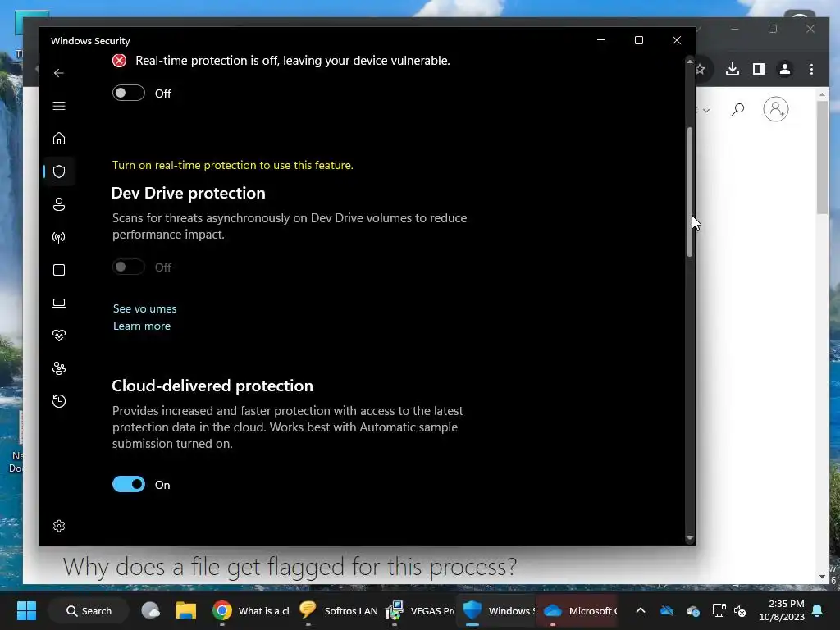The image size is (840, 630).
Task: Open the notification bell in taskbar
Action: tap(818, 610)
